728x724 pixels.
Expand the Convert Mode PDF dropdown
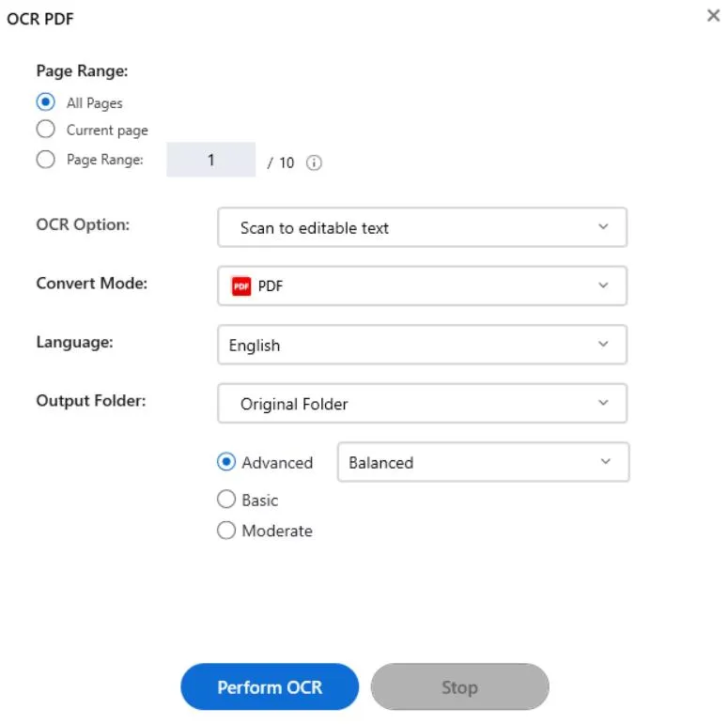click(421, 286)
